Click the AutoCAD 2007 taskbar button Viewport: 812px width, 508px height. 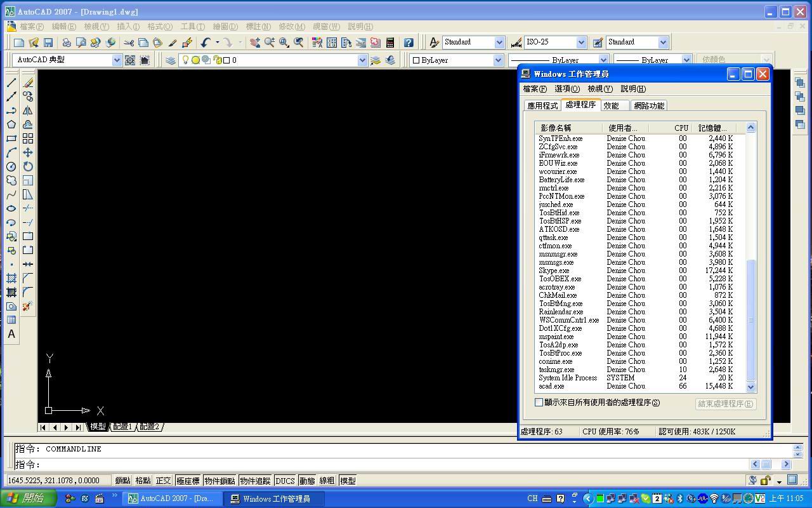pyautogui.click(x=173, y=498)
